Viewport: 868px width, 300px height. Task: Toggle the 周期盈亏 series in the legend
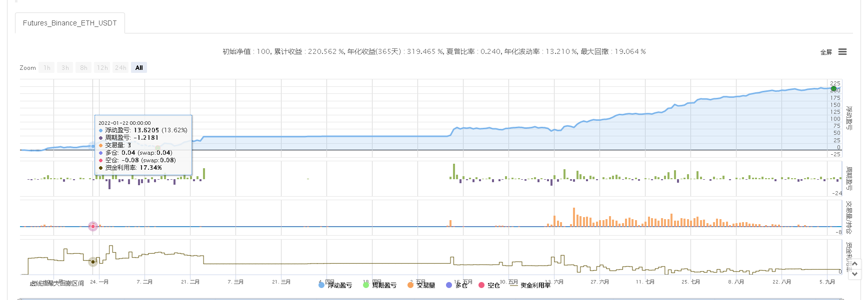[x=379, y=286]
